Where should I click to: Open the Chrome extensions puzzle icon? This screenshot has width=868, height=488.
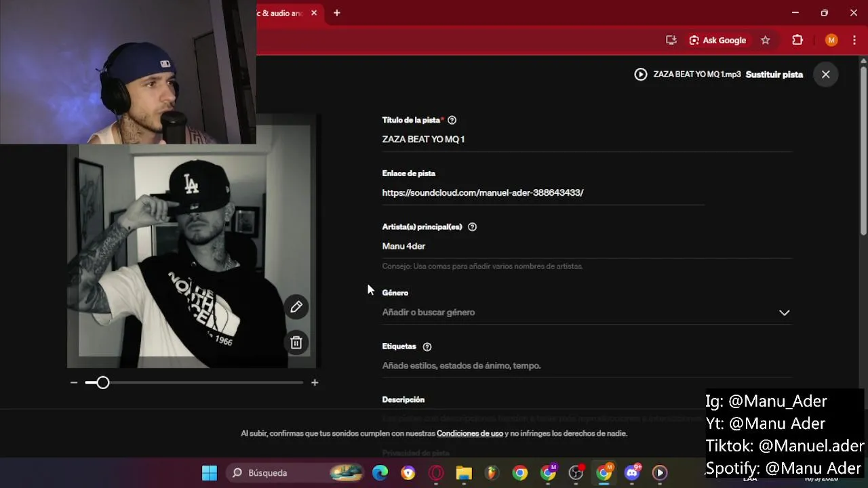pyautogui.click(x=797, y=40)
